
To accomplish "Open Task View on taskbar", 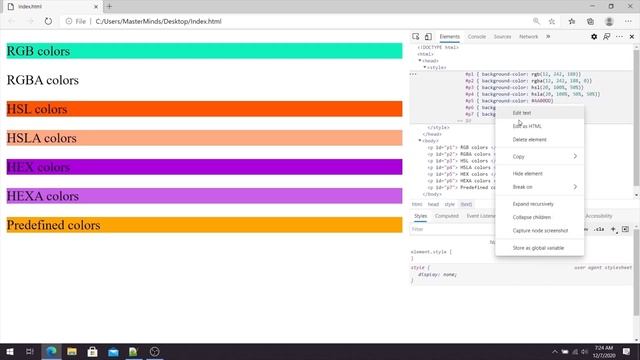I will coord(30,351).
